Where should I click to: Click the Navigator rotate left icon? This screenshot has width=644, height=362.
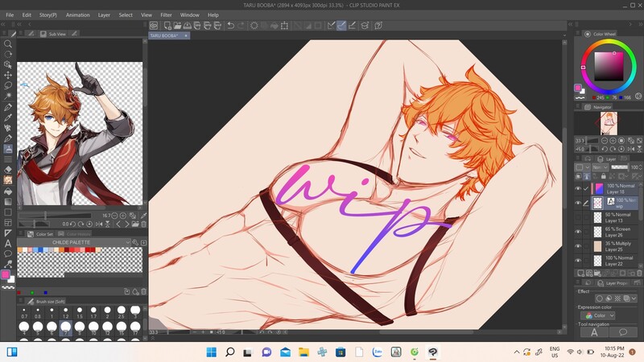(x=605, y=149)
